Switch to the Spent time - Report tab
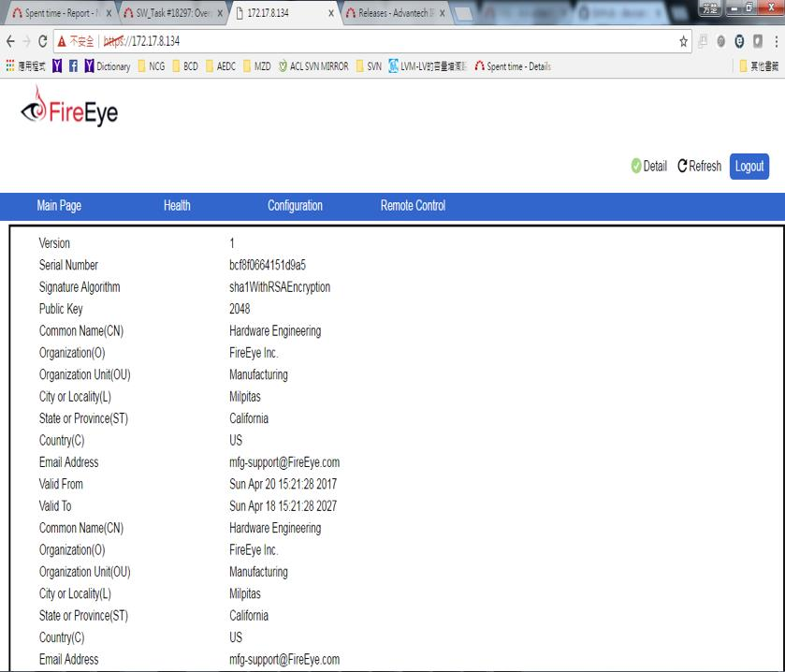The height and width of the screenshot is (672, 785). click(58, 13)
